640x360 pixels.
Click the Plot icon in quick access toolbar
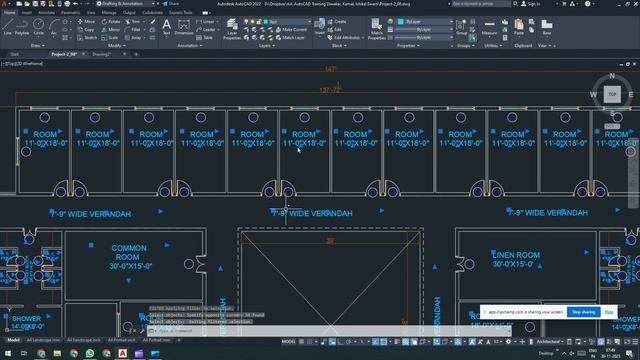point(67,4)
